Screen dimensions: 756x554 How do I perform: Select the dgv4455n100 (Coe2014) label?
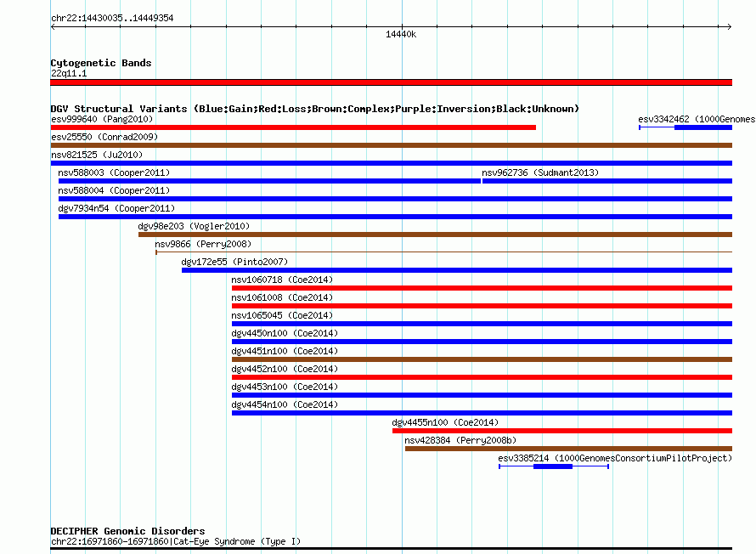(x=445, y=422)
